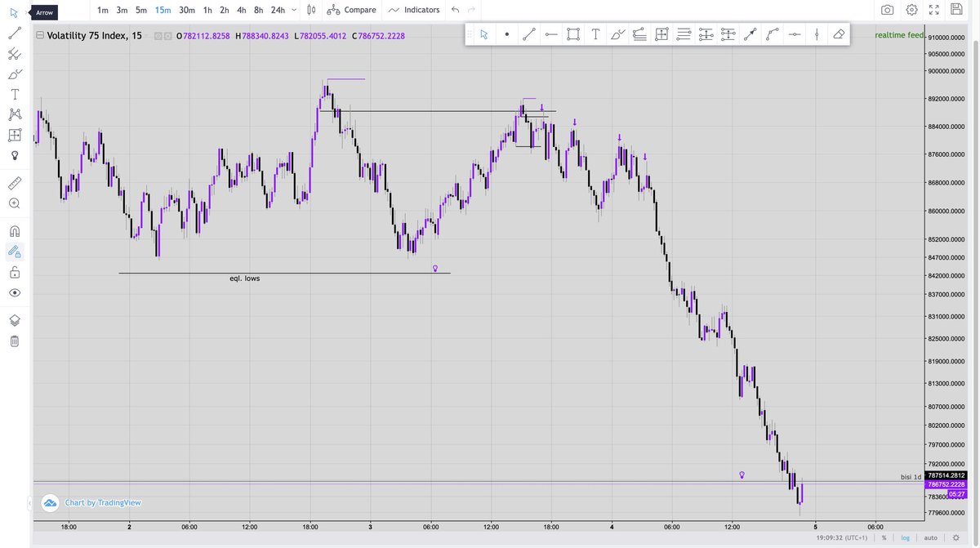
Task: Open the Long Position prediction tools in sidebar
Action: click(14, 135)
